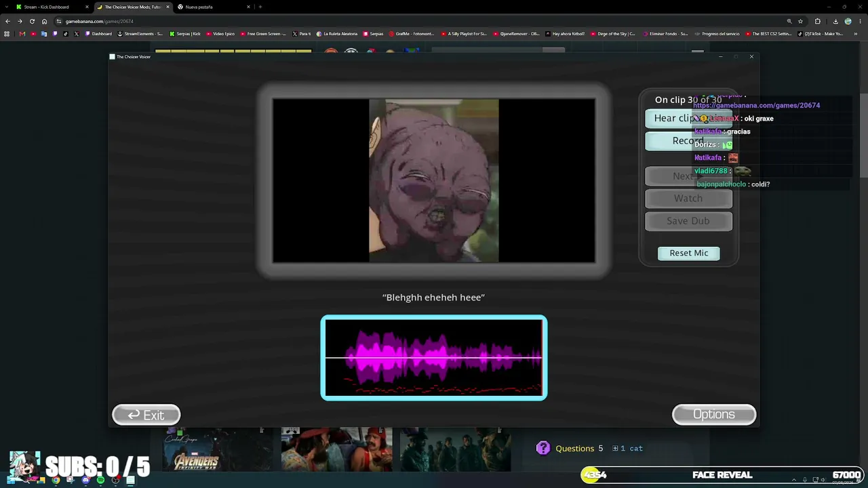This screenshot has height=488, width=868.
Task: Open the La Ruleta Aleatoria bookmark
Action: coord(336,34)
